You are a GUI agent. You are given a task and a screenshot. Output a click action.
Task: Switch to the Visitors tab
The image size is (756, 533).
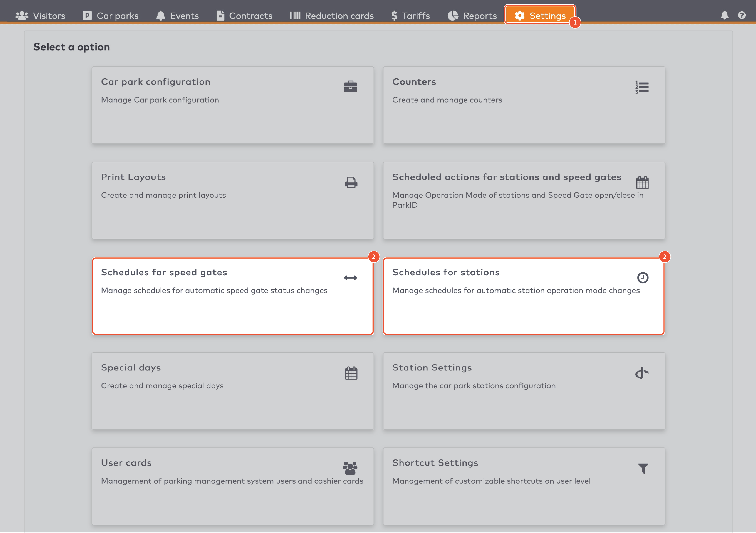[40, 15]
